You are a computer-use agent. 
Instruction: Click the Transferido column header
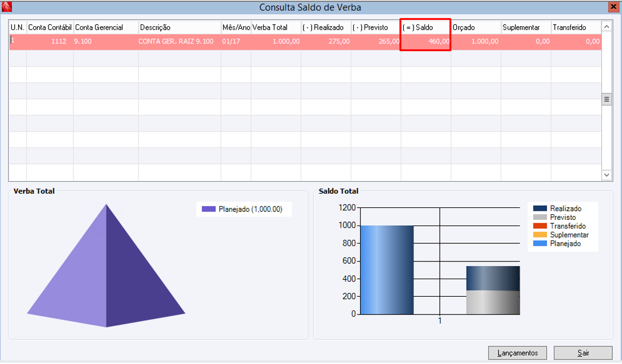coord(576,27)
